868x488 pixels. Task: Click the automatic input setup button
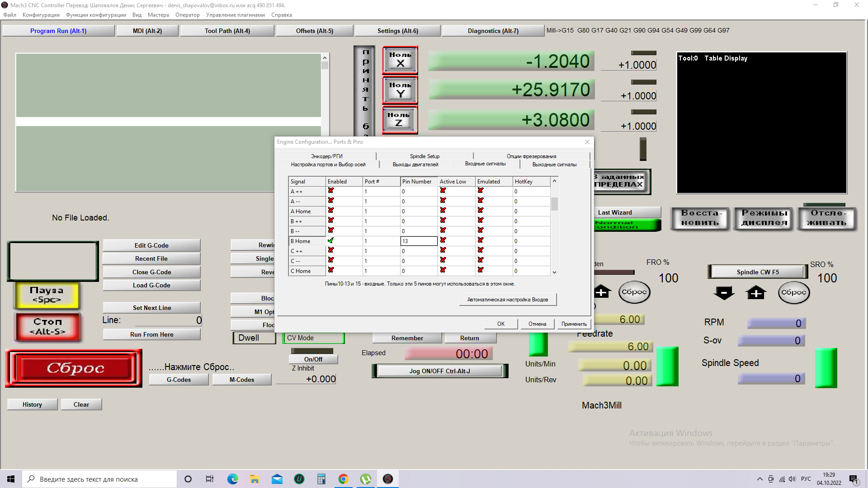click(x=507, y=300)
